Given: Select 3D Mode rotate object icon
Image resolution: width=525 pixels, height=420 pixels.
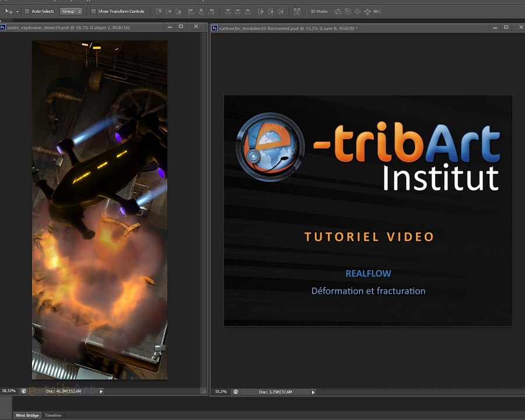Looking at the screenshot, I should coord(338,12).
